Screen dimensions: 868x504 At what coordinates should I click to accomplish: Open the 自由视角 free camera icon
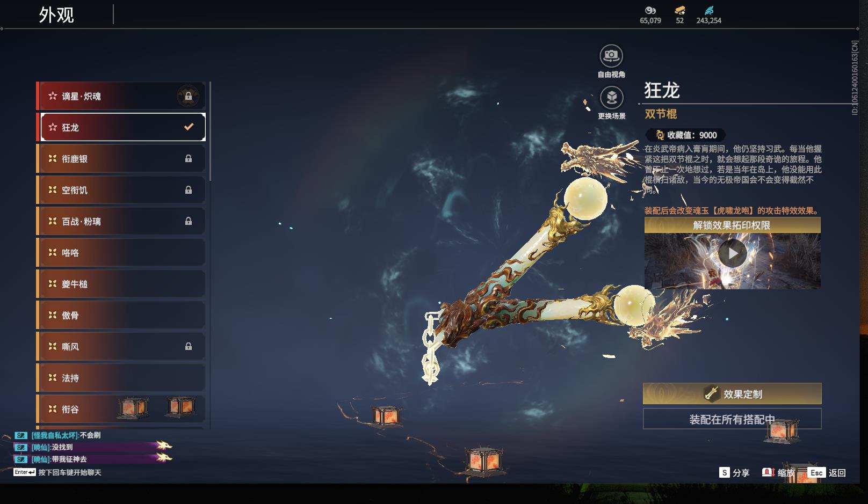tap(611, 56)
